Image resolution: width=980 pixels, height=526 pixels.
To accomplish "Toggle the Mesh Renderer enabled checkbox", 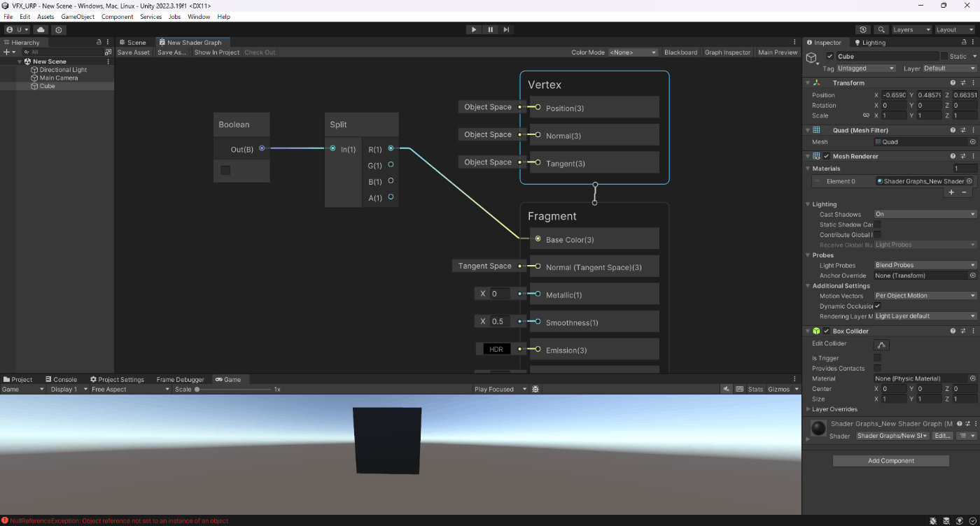I will [827, 156].
